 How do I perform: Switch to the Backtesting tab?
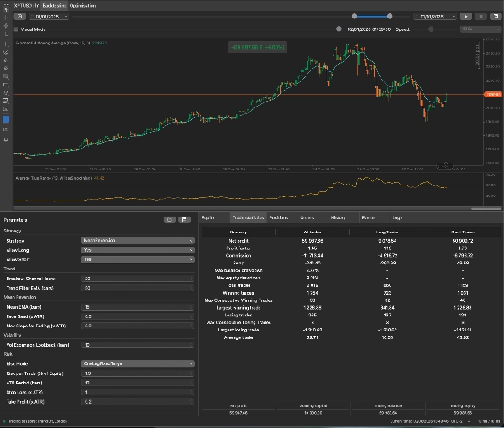(55, 6)
